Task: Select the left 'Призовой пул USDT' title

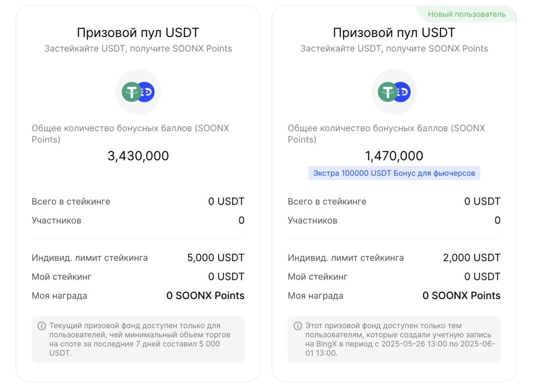Action: pos(138,33)
